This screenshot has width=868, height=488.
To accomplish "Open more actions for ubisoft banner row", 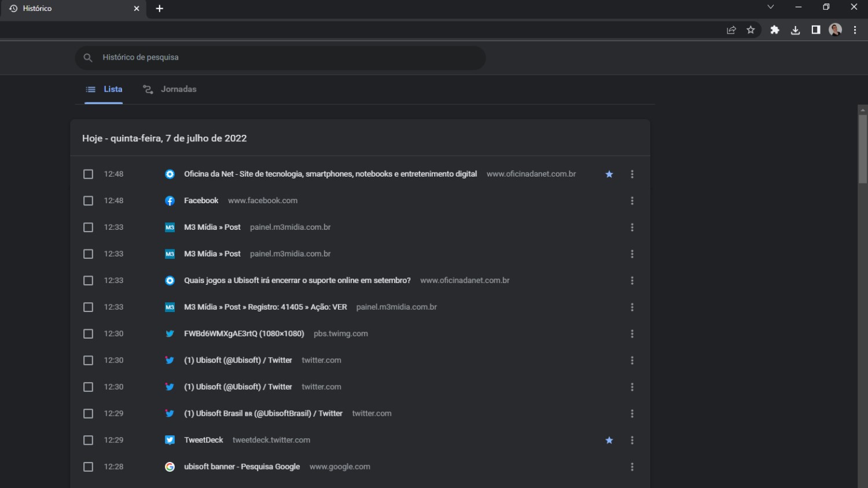I will pyautogui.click(x=632, y=467).
